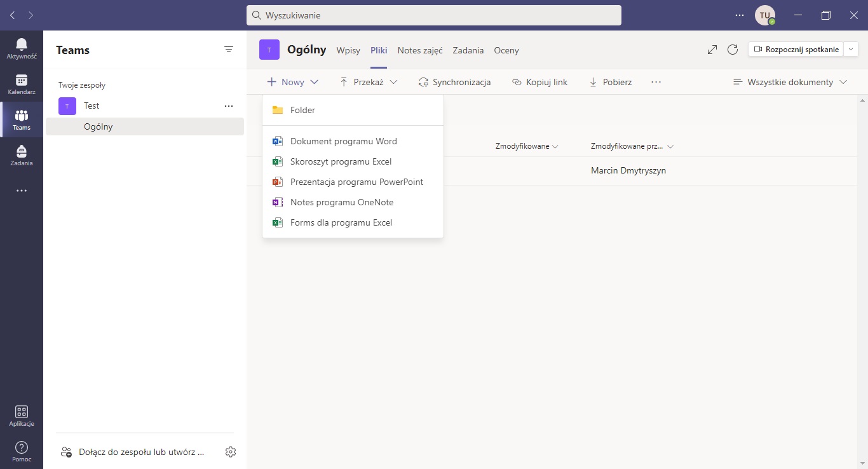Click the refresh tab icon
The image size is (868, 469).
[x=732, y=50]
